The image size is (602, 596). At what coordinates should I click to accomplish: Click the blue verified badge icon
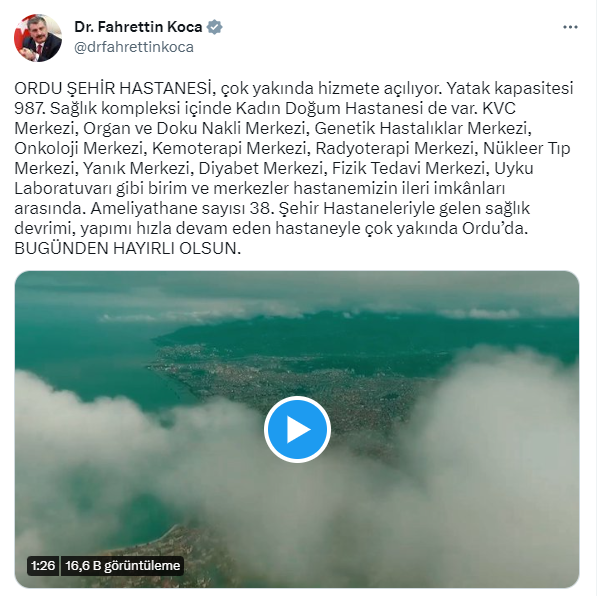(x=214, y=27)
